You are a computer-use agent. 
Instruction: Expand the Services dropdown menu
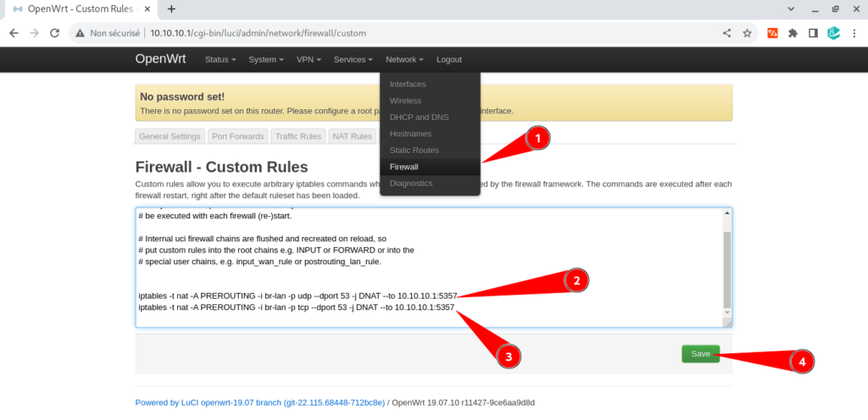point(353,59)
